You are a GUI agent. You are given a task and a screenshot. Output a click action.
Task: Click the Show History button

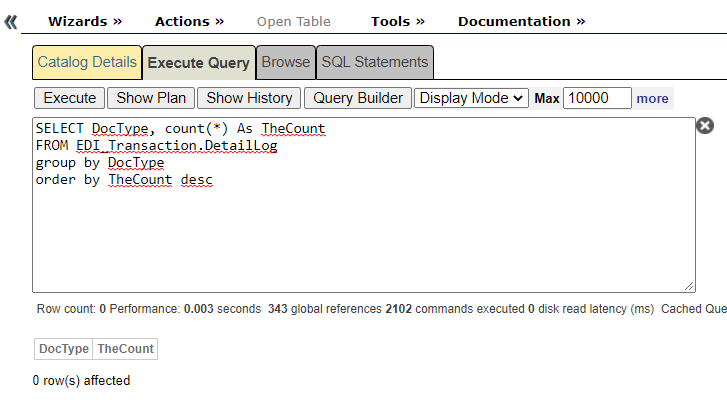tap(249, 98)
